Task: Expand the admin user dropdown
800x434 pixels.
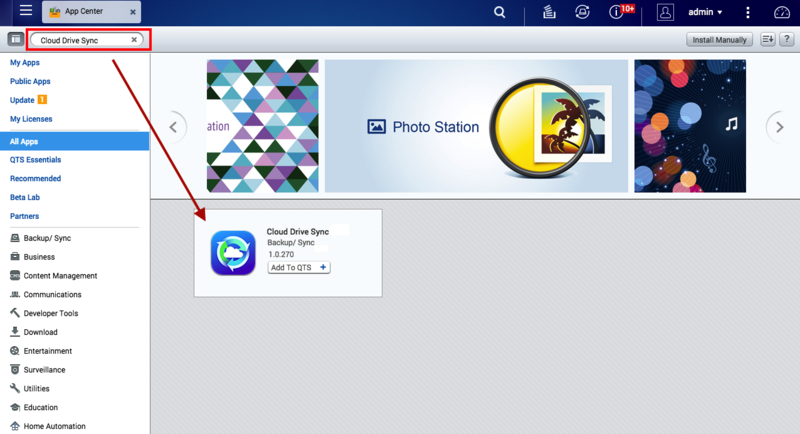Action: [x=705, y=12]
